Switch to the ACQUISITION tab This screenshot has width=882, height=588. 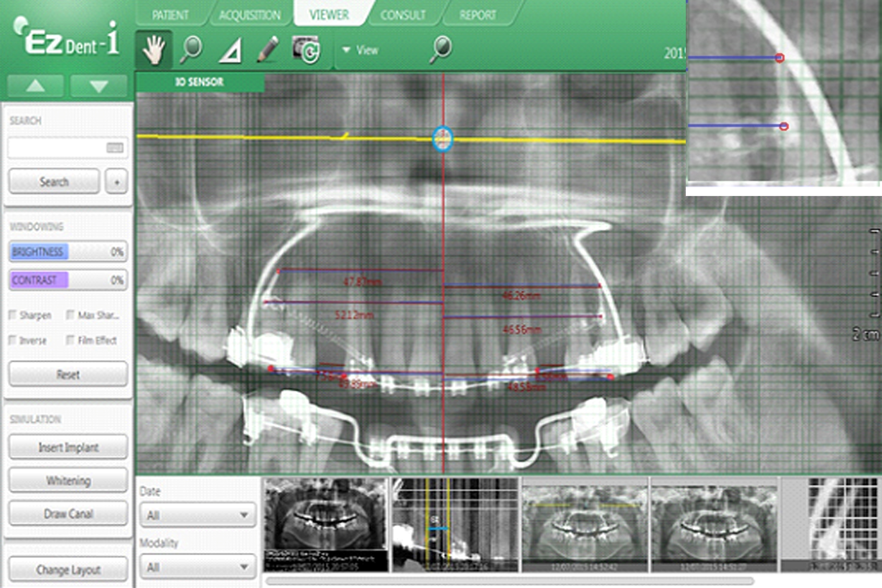(x=249, y=15)
